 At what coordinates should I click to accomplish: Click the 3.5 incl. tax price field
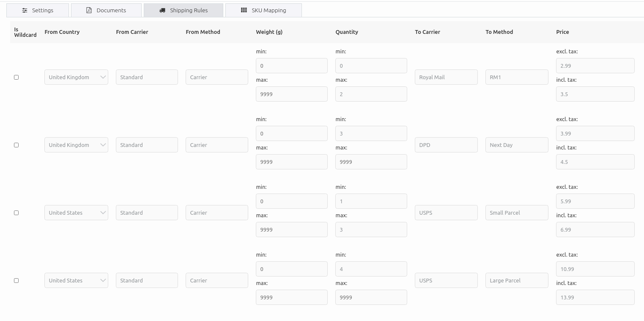[595, 94]
